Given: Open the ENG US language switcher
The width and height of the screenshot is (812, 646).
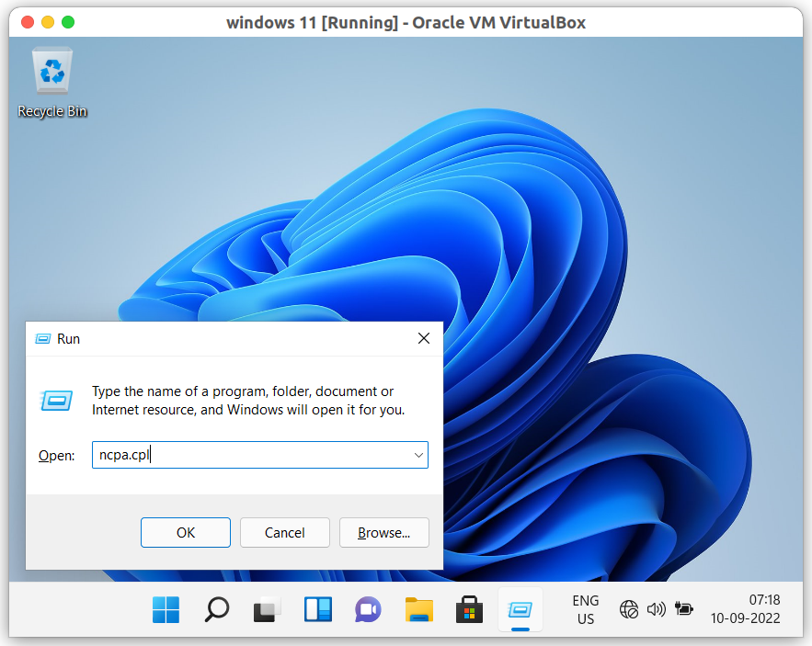Looking at the screenshot, I should 585,609.
